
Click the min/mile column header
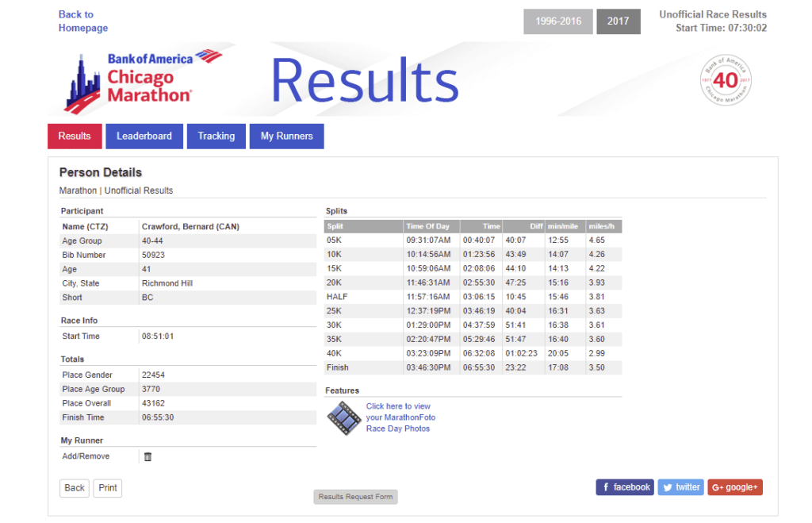click(563, 226)
